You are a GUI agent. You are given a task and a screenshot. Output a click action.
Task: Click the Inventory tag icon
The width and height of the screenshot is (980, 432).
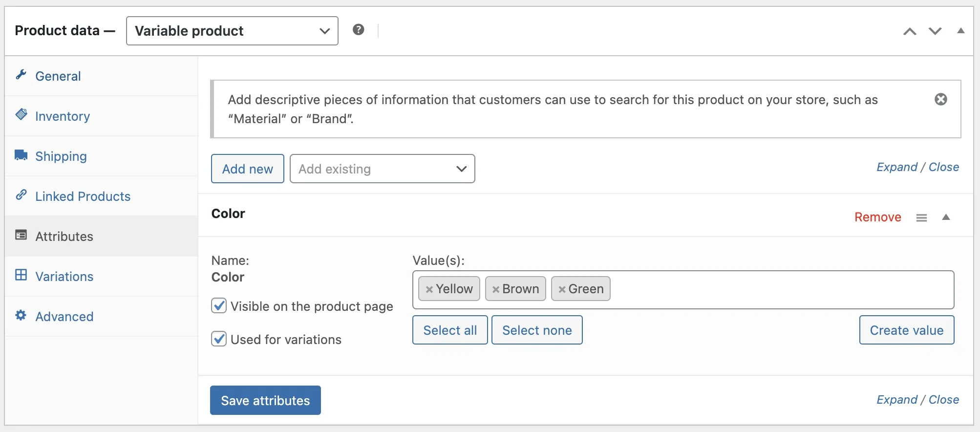pos(21,115)
